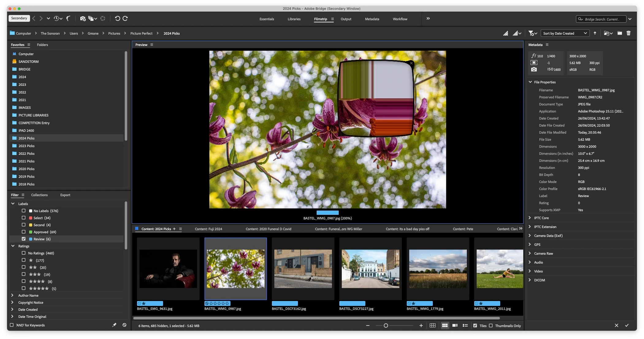Toggle ascending sort order arrow
This screenshot has width=644, height=339.
595,33
